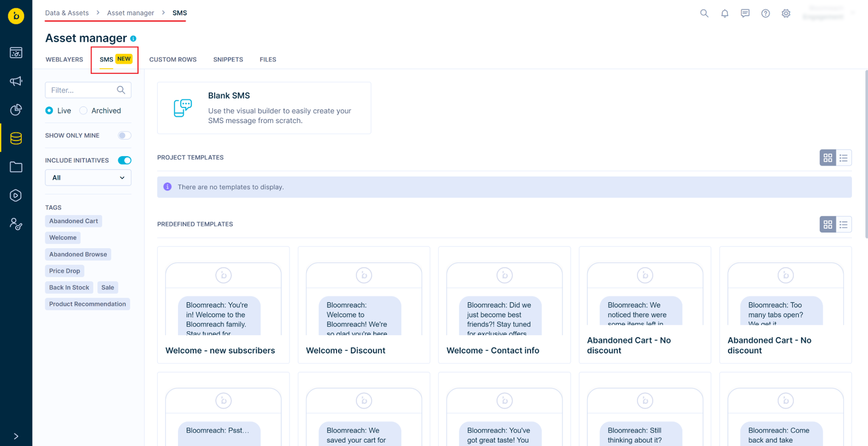The height and width of the screenshot is (446, 868).
Task: Click the 'There are no templates to display.' text
Action: pos(231,187)
